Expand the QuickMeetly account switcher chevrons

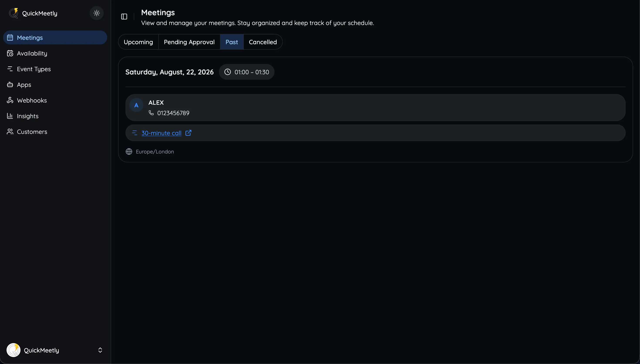point(100,350)
